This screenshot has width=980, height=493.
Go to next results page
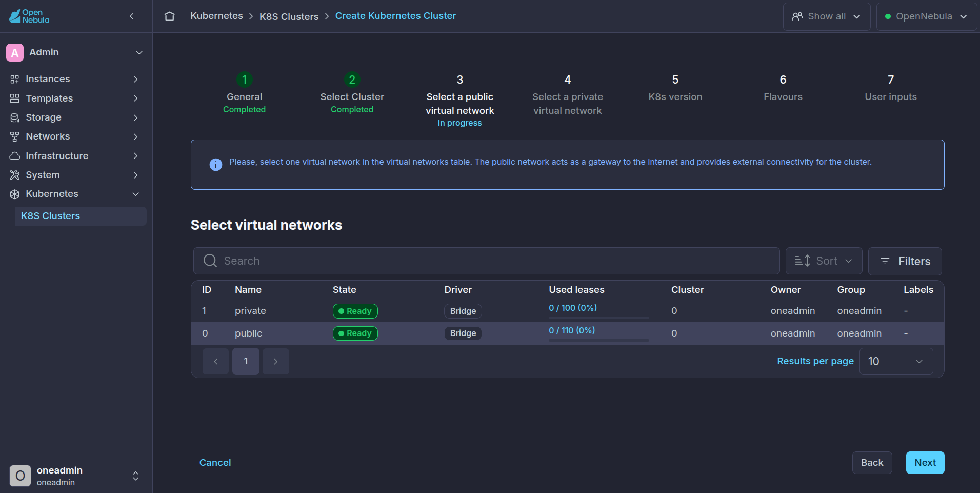276,361
